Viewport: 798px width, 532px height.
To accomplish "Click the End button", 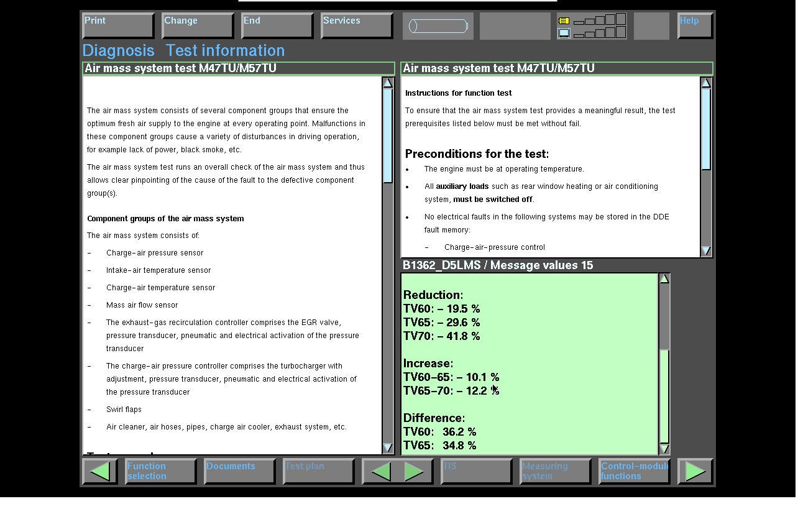I will [277, 26].
